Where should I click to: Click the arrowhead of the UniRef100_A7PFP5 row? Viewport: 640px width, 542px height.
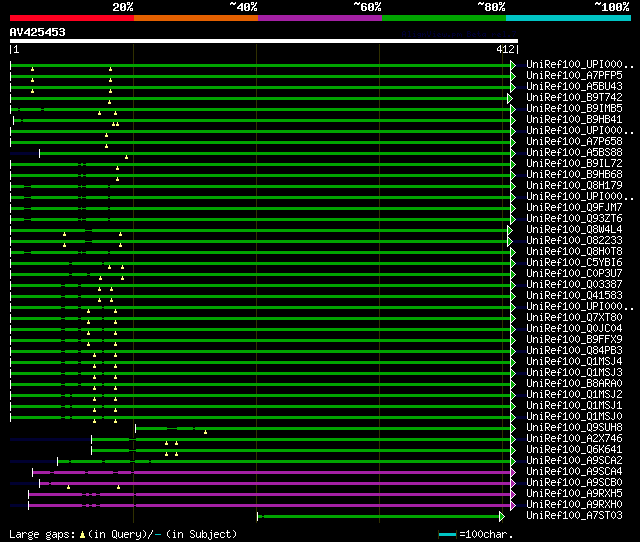pyautogui.click(x=513, y=76)
